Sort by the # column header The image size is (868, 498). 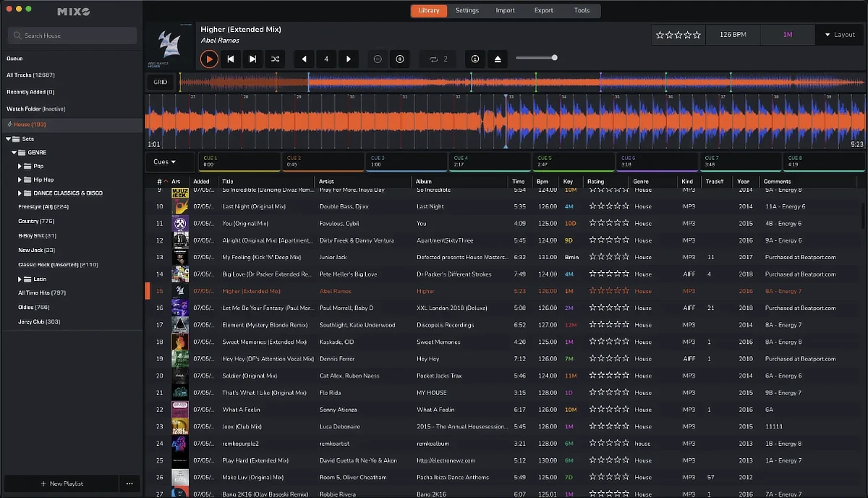(x=159, y=182)
